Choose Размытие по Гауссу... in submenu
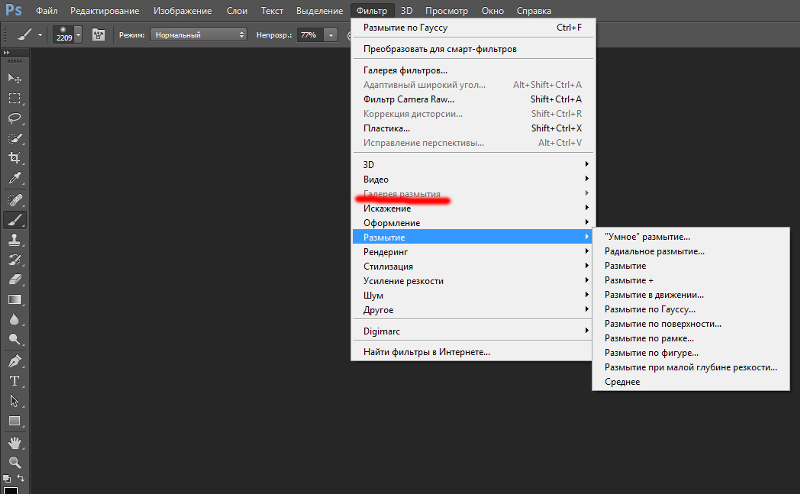Screen dimensions: 800x494 click(691, 309)
